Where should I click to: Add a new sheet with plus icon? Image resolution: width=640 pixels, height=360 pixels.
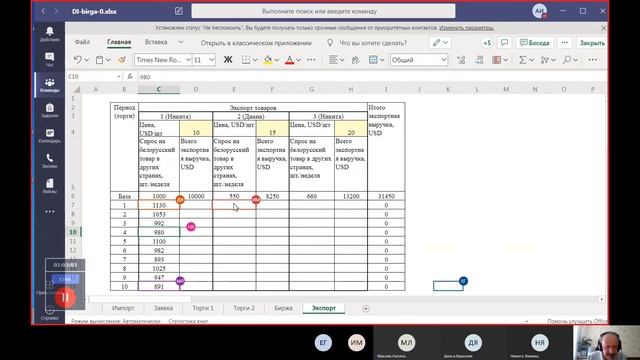pyautogui.click(x=366, y=309)
